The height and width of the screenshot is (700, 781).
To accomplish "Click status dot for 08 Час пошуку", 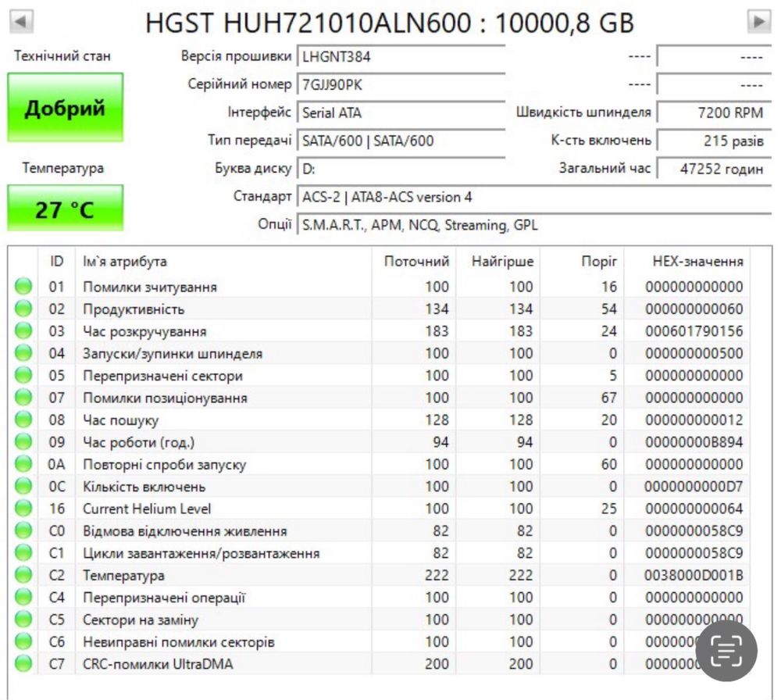I will [23, 420].
